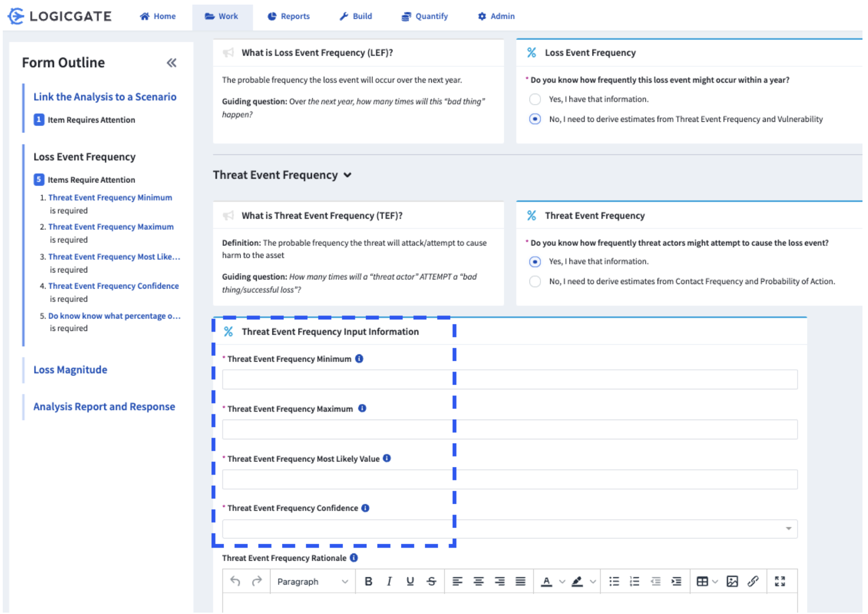Screen dimensions: 868x614
Task: Click info icon next to Threat Event Frequency Rationale
Action: point(354,557)
